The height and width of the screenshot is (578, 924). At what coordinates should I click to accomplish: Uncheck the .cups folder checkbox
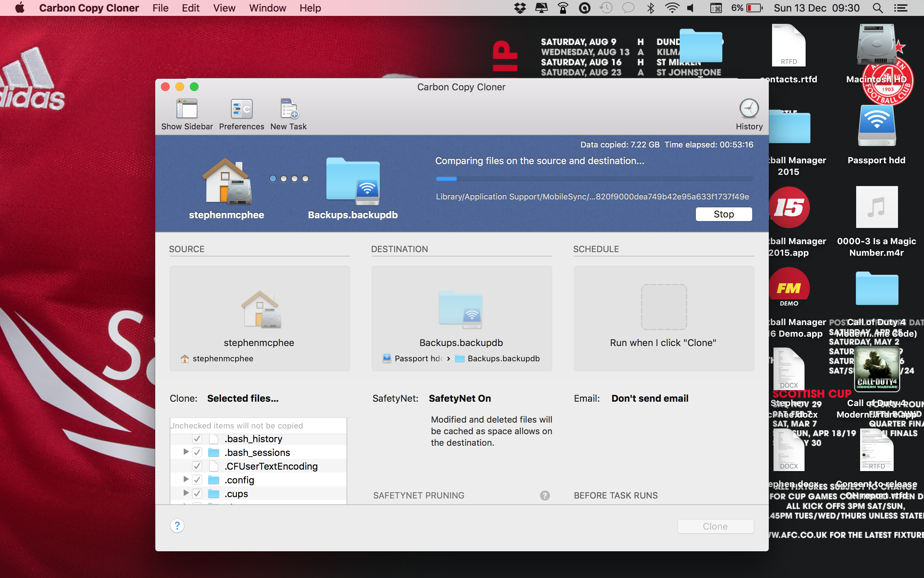coord(197,493)
